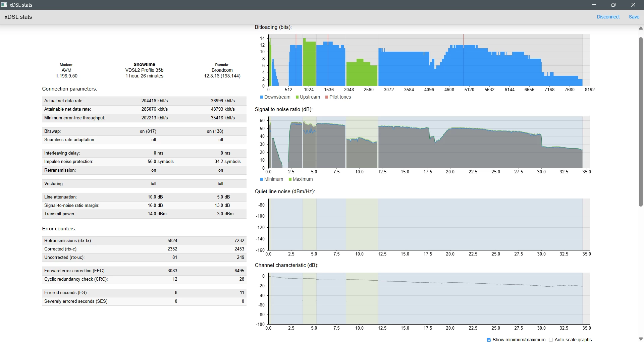Screen dimensions: 644x342
Task: Click inside the Bitloading graph
Action: click(x=429, y=60)
